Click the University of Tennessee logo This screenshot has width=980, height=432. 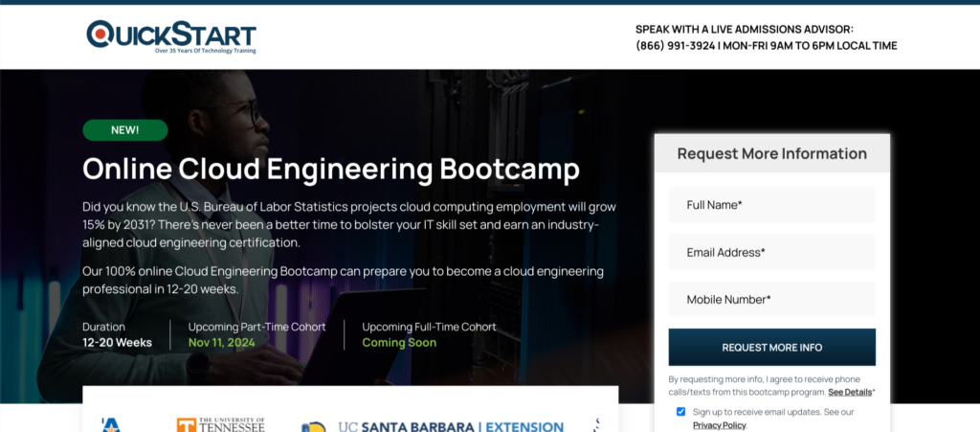click(x=220, y=424)
